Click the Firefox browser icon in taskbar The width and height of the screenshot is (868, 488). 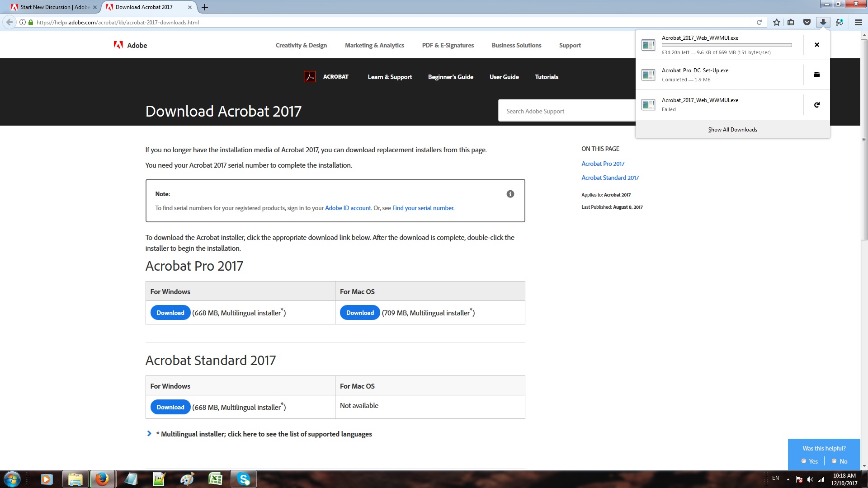[x=101, y=479]
